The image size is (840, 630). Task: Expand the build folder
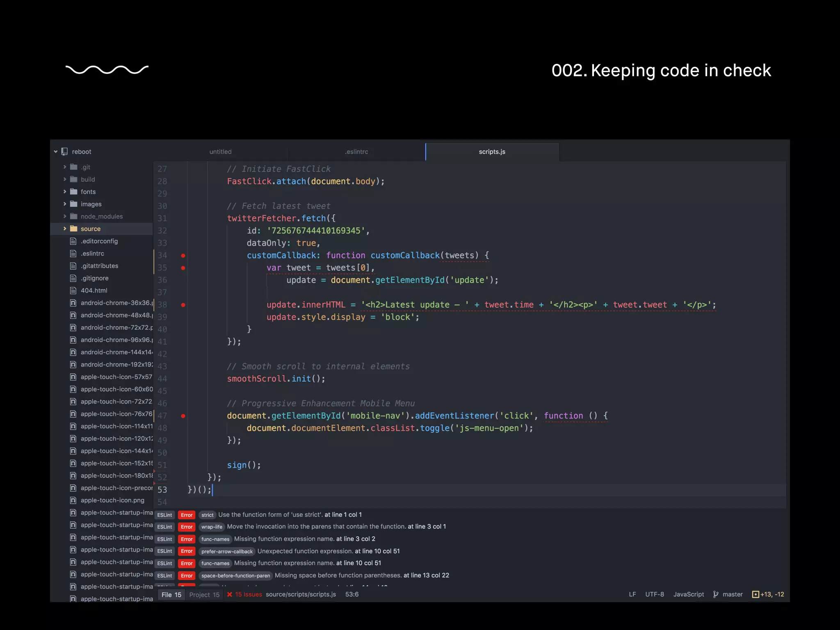[x=65, y=179]
